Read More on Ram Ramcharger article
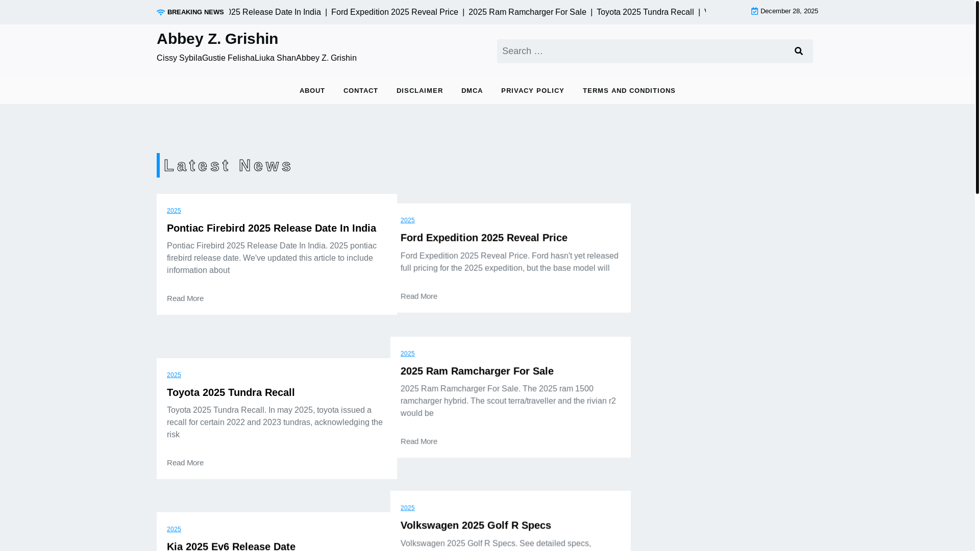Image resolution: width=980 pixels, height=551 pixels. point(419,441)
